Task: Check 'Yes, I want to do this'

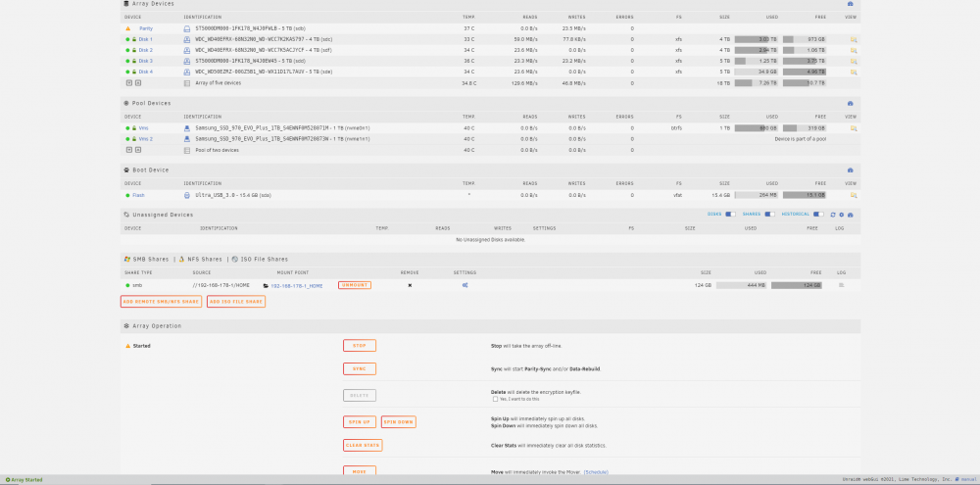Action: click(x=495, y=399)
